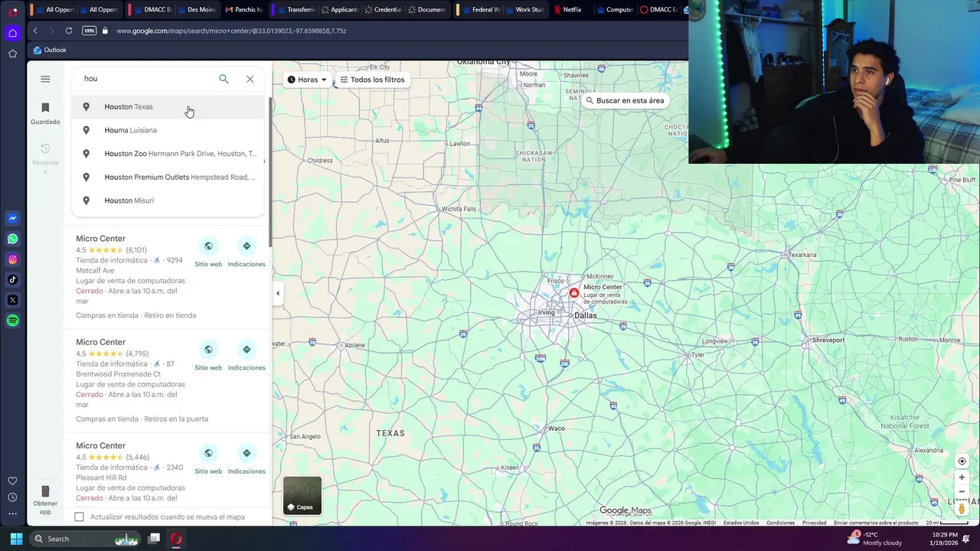Open Opera start page home icon
Screen dimensions: 980x551
pos(12,33)
